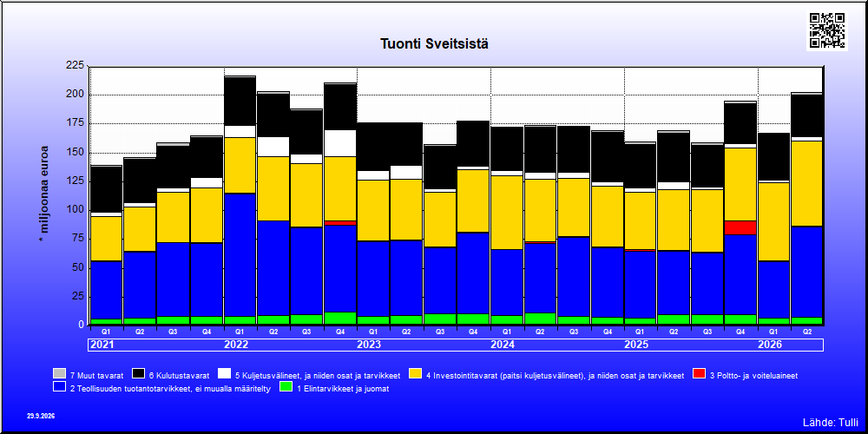Click the red segment of 2025 Q4 bar
The image size is (868, 434).
(x=740, y=227)
